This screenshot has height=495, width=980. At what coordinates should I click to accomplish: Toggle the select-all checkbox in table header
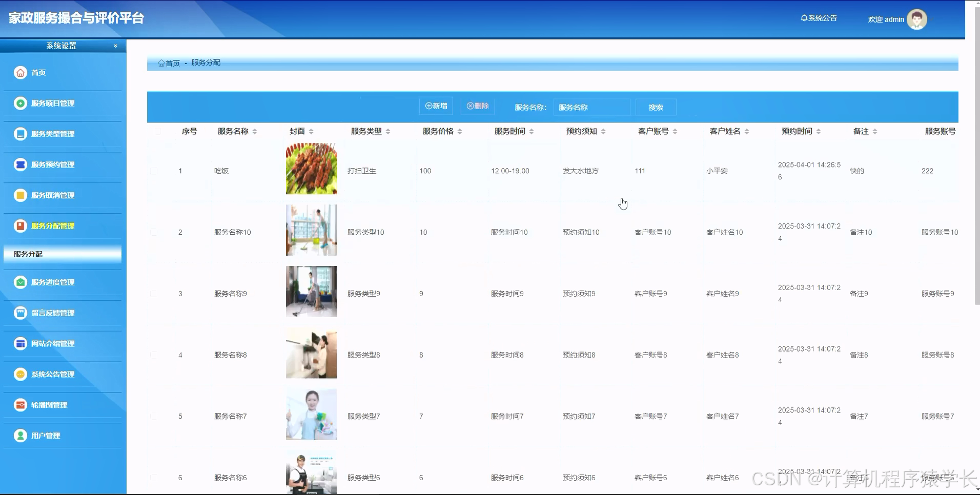(x=157, y=131)
